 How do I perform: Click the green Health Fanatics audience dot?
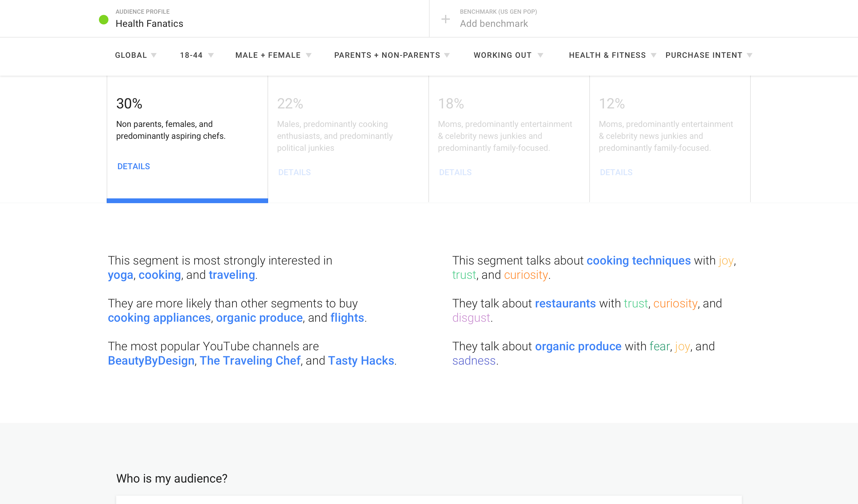[103, 20]
